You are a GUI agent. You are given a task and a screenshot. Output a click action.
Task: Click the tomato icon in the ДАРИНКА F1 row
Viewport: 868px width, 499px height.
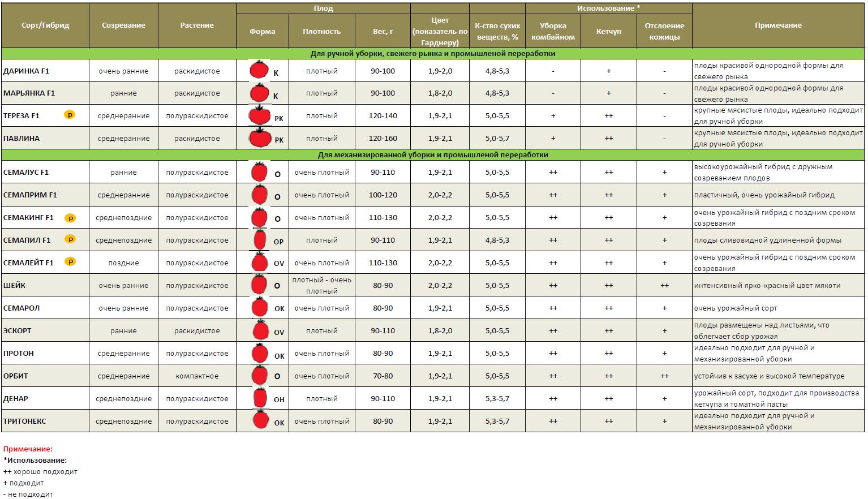[259, 70]
